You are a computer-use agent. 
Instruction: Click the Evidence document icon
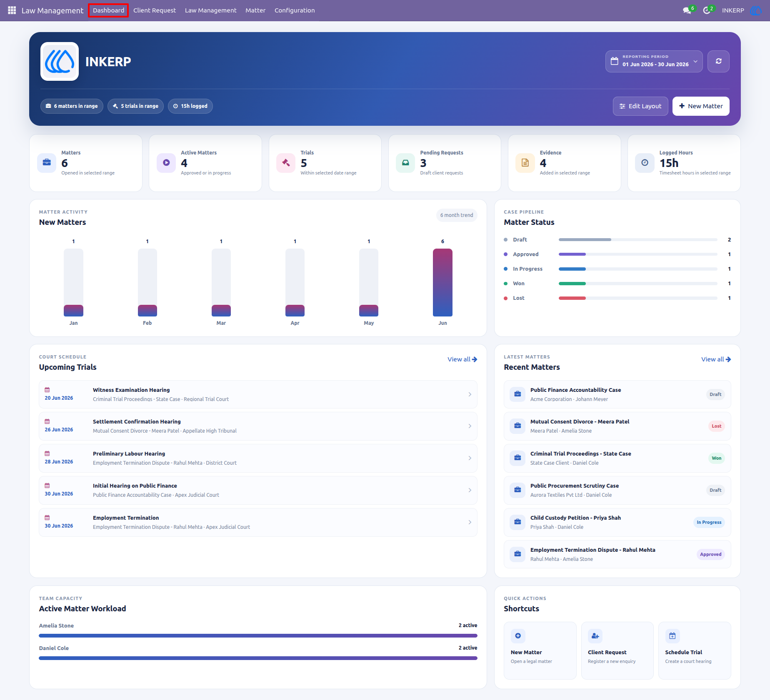click(x=525, y=163)
